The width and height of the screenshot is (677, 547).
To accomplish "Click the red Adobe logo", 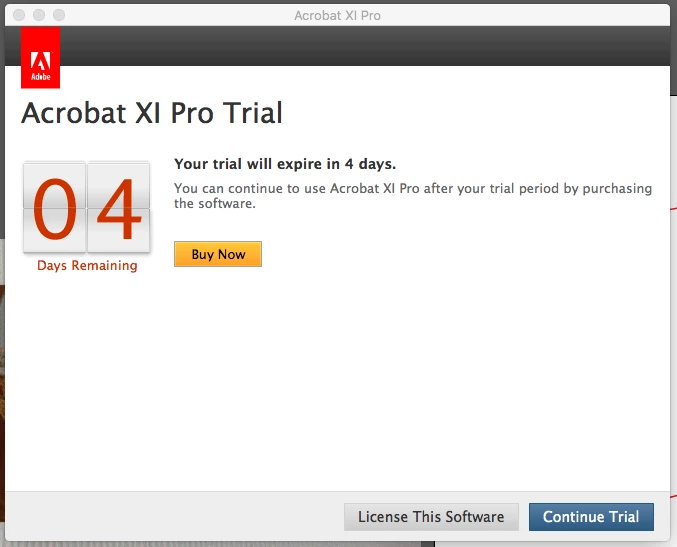I will [x=41, y=57].
